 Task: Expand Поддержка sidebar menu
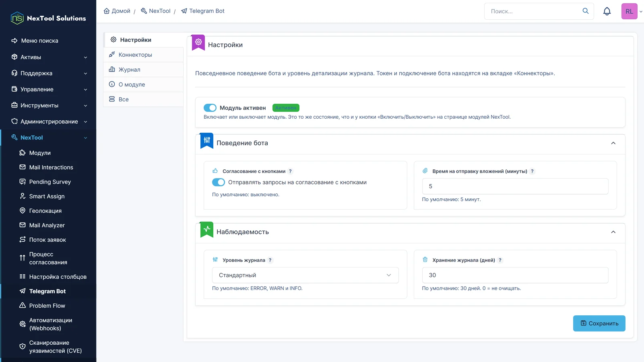point(48,73)
